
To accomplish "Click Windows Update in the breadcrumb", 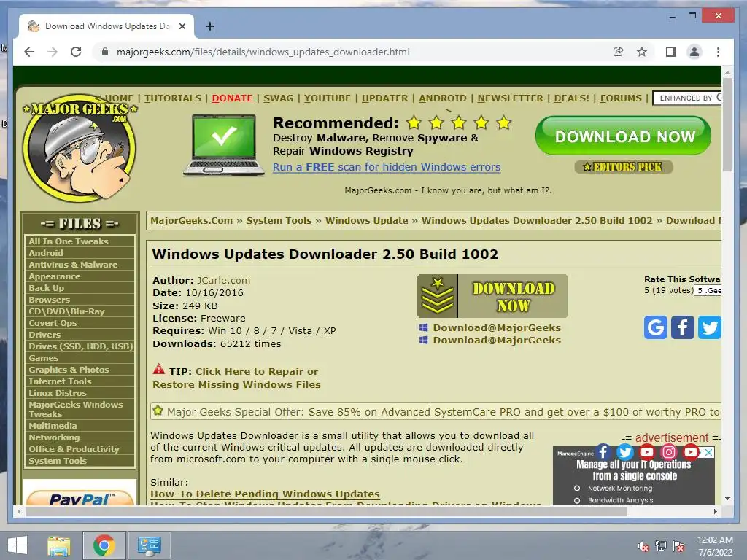I will point(366,220).
